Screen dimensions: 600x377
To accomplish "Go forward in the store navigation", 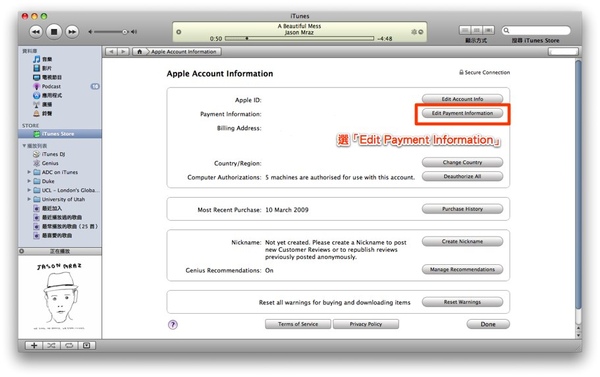I will pos(123,52).
